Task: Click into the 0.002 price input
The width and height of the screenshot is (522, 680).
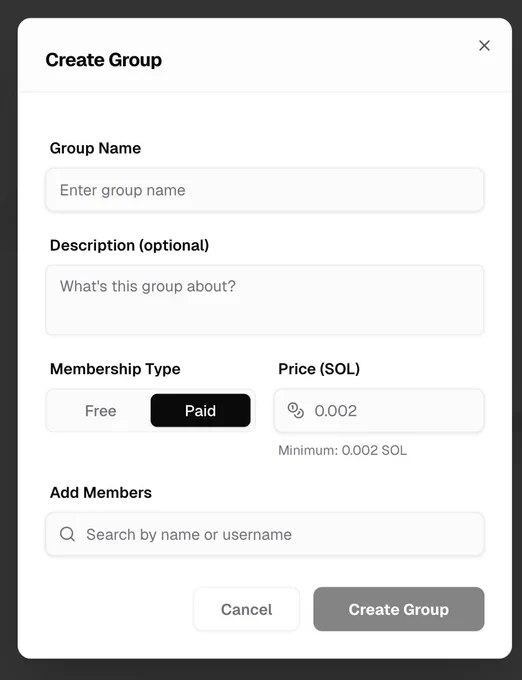Action: tap(379, 411)
